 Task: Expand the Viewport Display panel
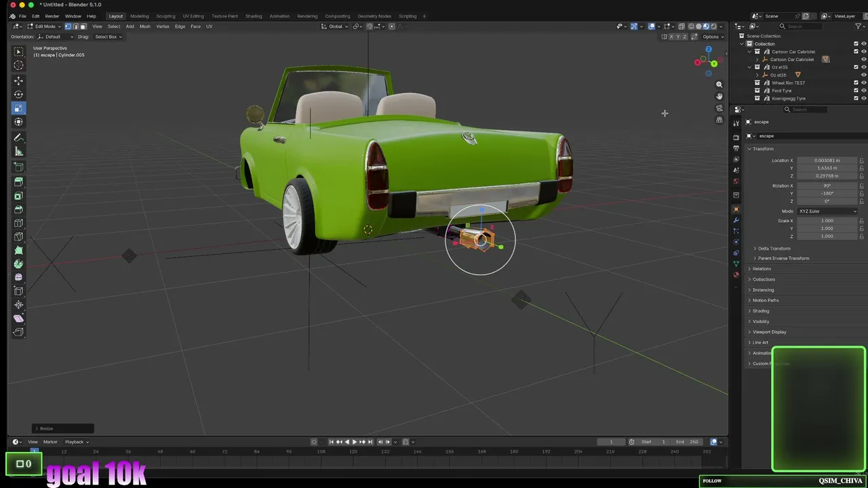(769, 332)
